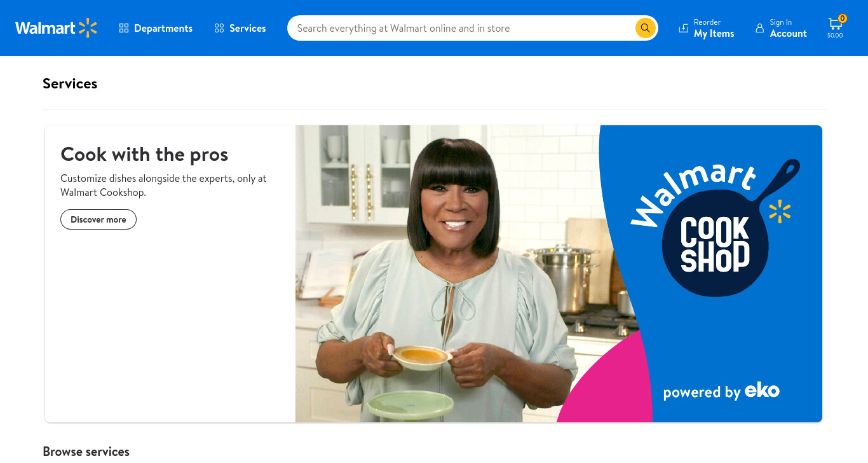Screen dimensions: 868x463
Task: Focus the Walmart search input field
Action: pos(464,28)
